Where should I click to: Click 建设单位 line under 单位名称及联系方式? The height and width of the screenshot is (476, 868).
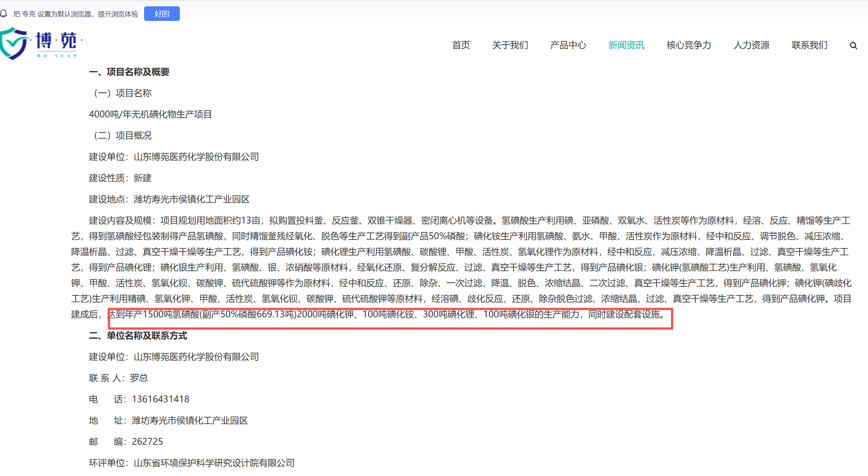tap(174, 357)
